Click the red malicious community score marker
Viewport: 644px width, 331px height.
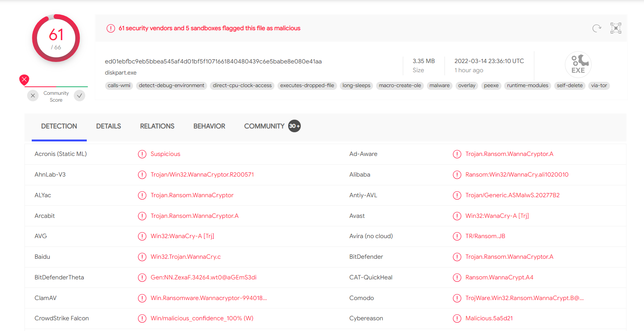pos(24,80)
